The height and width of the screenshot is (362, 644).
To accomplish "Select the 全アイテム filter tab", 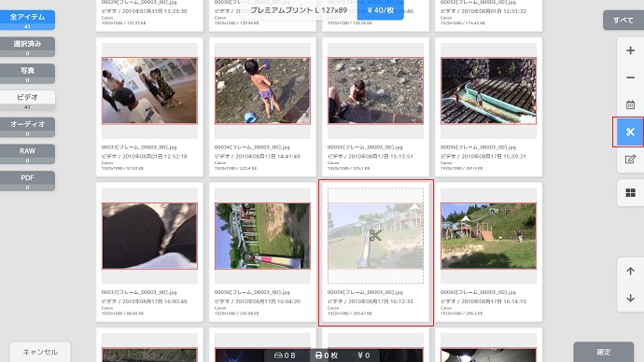I will [x=27, y=21].
